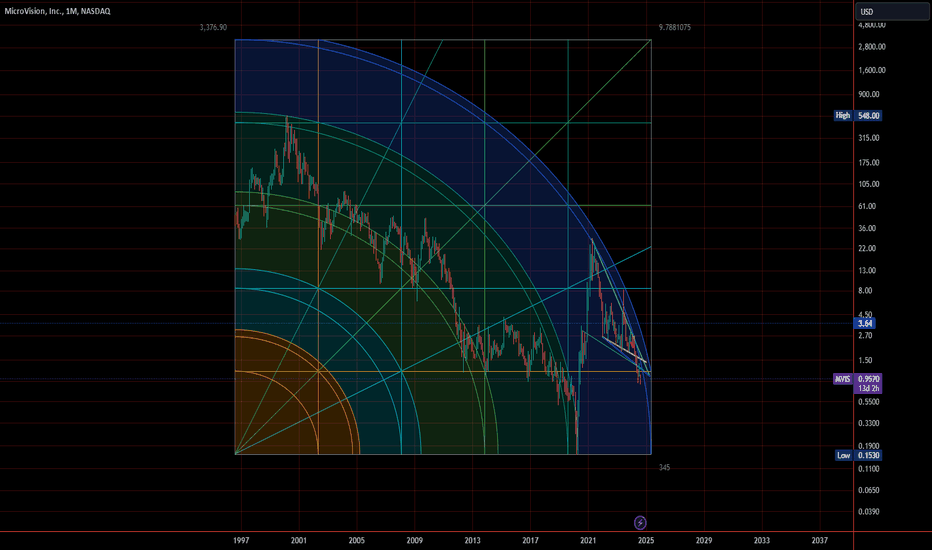Screen dimensions: 932x550
Task: Select the High 548.00 price label
Action: pyautogui.click(x=858, y=115)
